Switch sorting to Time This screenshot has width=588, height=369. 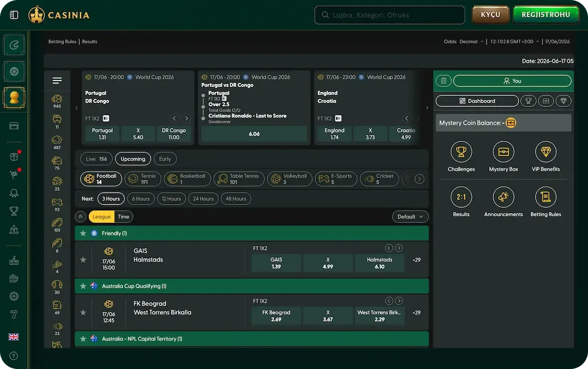pyautogui.click(x=123, y=216)
